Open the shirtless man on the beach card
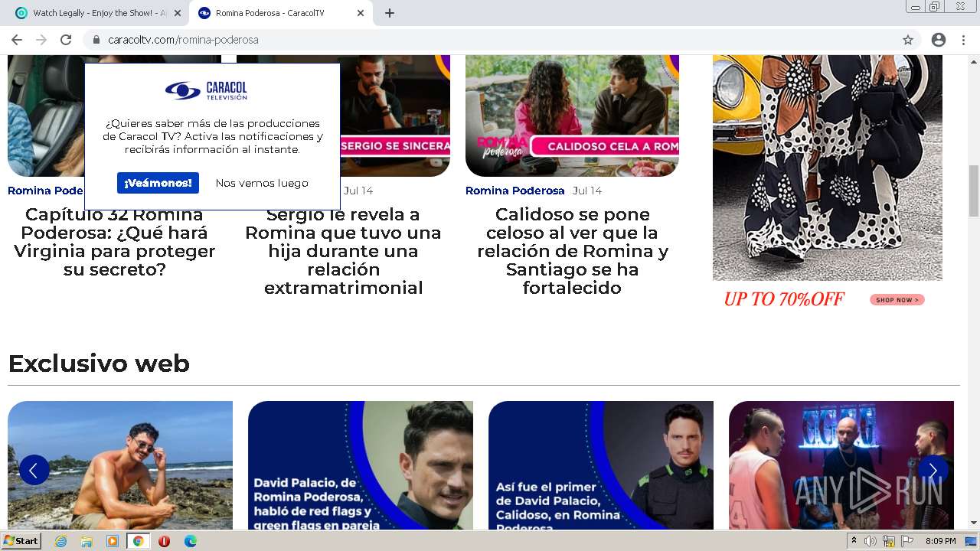 tap(120, 465)
